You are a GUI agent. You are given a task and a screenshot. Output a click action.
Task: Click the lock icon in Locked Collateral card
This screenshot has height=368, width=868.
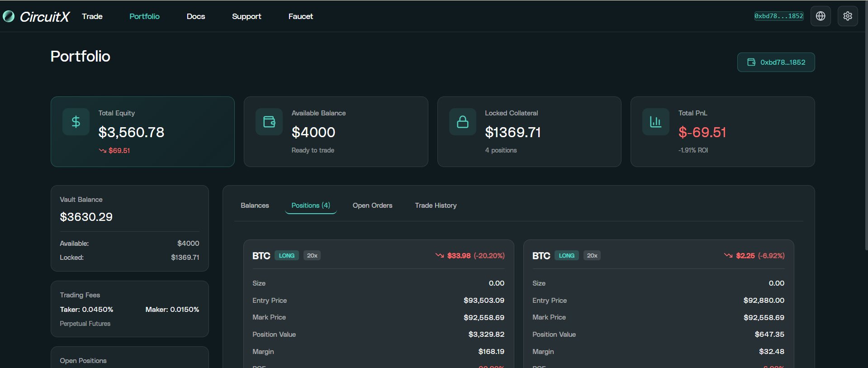coord(463,122)
